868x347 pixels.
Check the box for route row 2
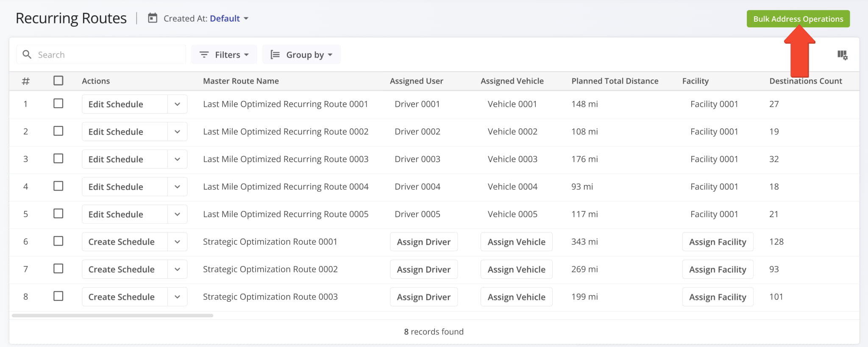[x=58, y=131]
